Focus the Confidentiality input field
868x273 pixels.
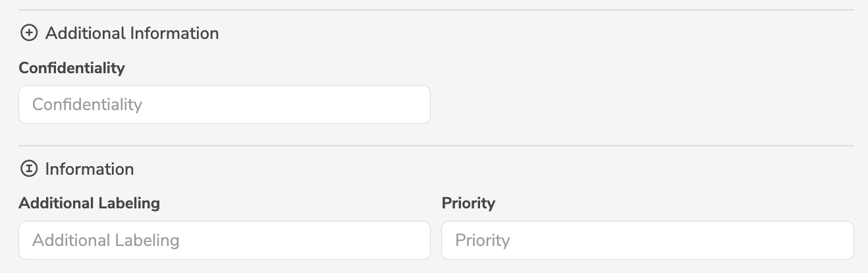[x=224, y=104]
